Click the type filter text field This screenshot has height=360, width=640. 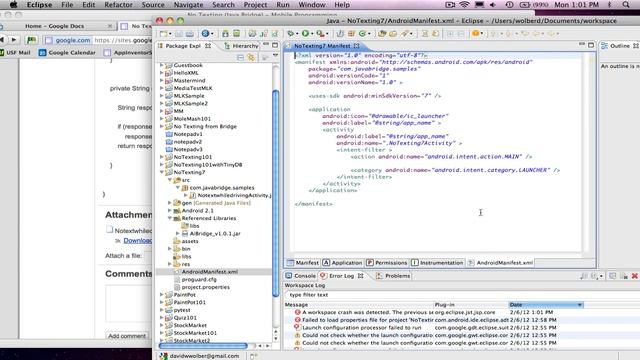[461, 295]
